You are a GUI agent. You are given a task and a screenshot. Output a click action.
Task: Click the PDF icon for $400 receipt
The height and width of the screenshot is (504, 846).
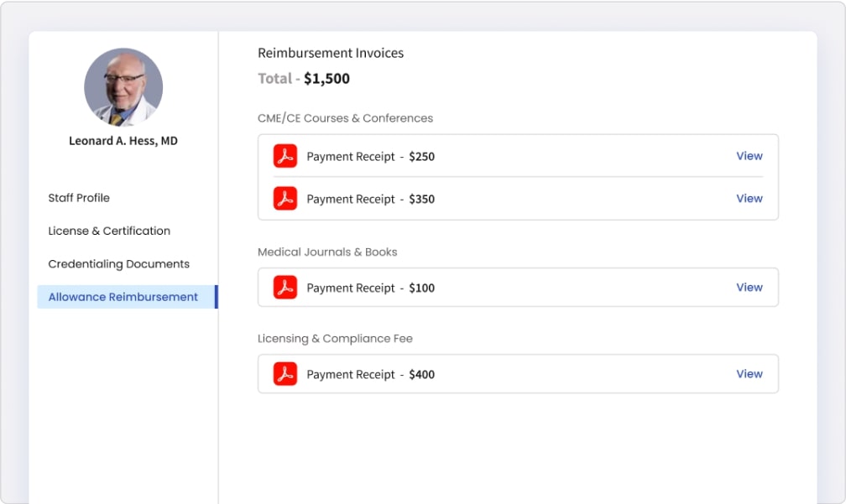pyautogui.click(x=285, y=373)
